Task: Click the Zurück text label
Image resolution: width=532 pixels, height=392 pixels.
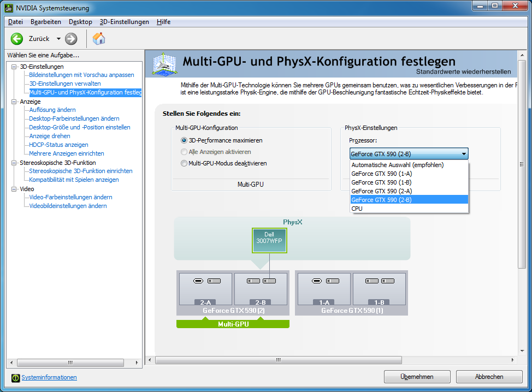Action: coord(39,39)
